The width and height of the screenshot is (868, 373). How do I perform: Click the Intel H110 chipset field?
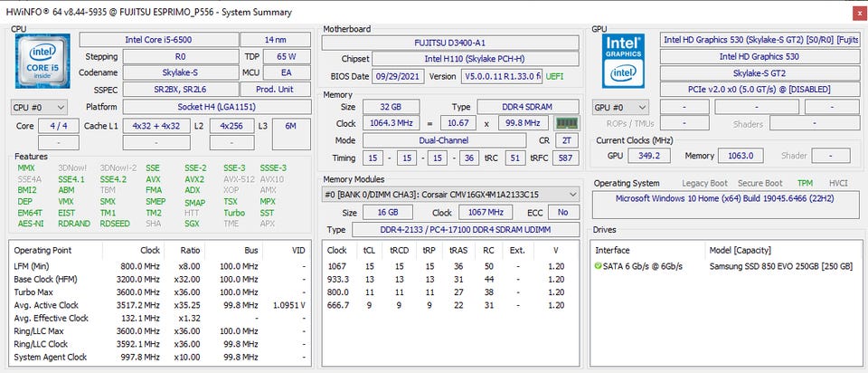(476, 59)
